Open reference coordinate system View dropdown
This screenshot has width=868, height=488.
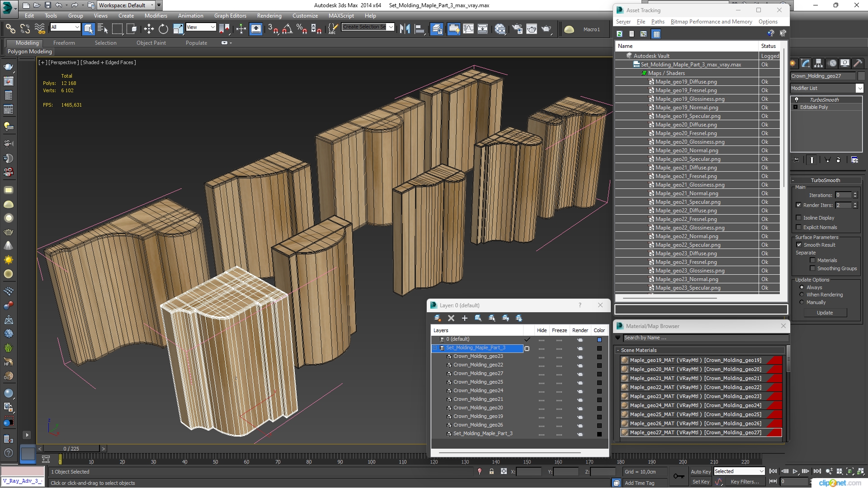click(200, 27)
